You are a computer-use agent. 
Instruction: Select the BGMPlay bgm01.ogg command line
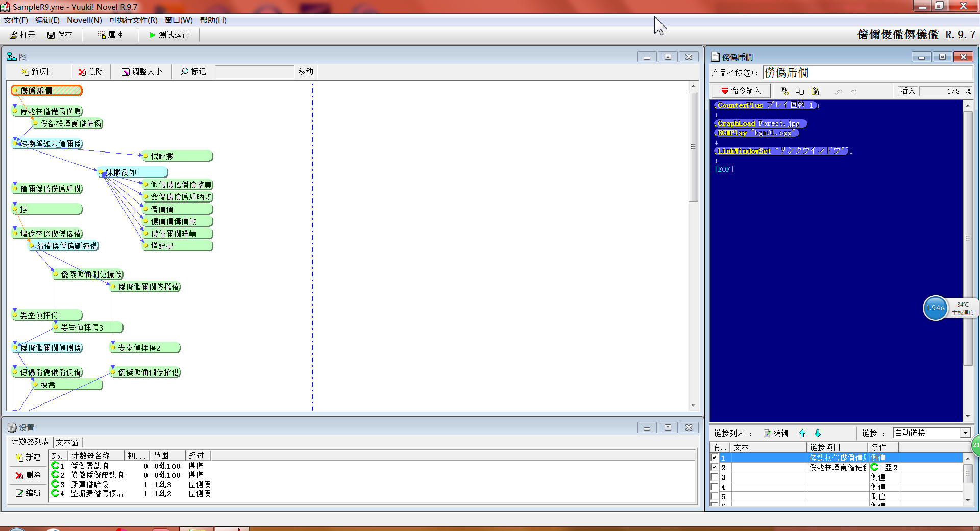coord(756,133)
